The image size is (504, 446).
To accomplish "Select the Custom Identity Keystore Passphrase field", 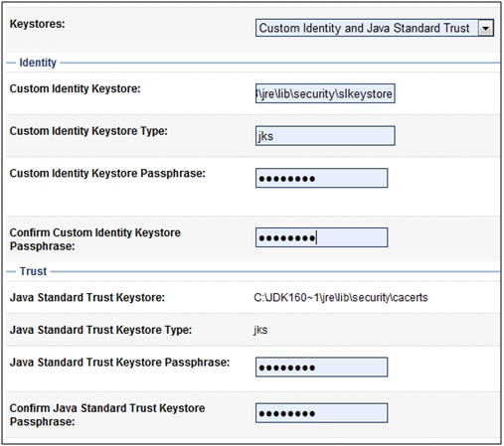I will (321, 178).
